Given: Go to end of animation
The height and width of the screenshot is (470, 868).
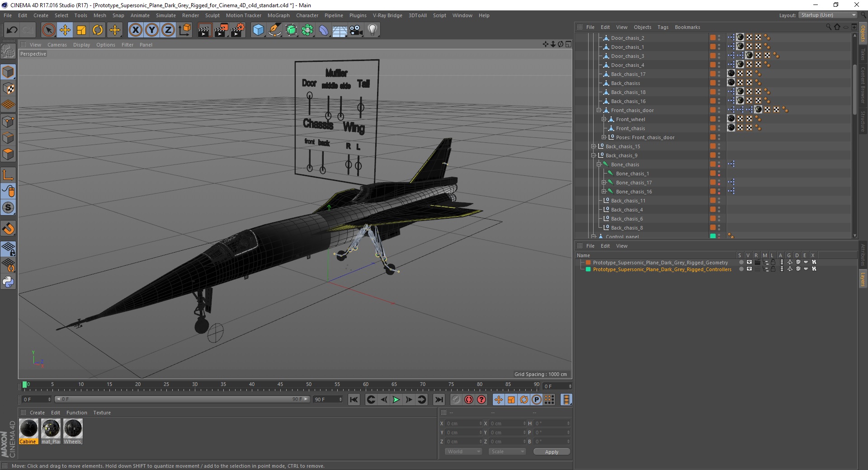Looking at the screenshot, I should click(x=439, y=399).
